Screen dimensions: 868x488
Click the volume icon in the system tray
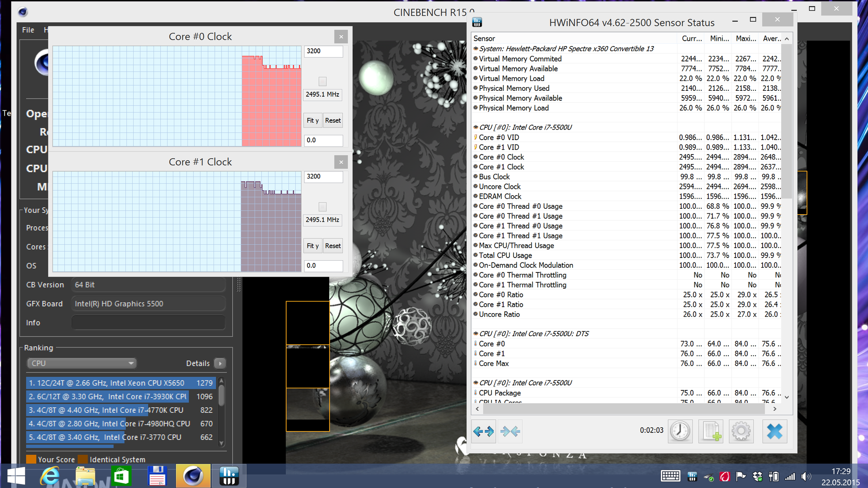[805, 476]
